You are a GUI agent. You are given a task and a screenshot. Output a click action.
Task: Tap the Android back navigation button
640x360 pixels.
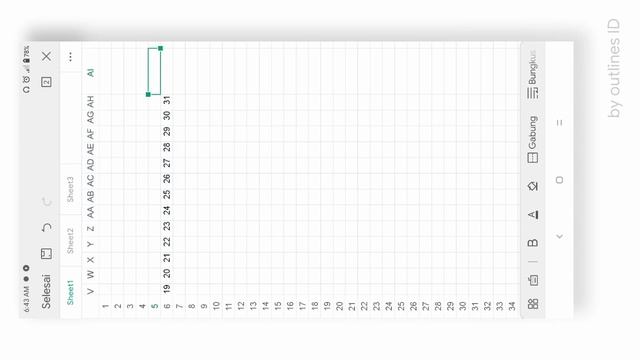560,236
